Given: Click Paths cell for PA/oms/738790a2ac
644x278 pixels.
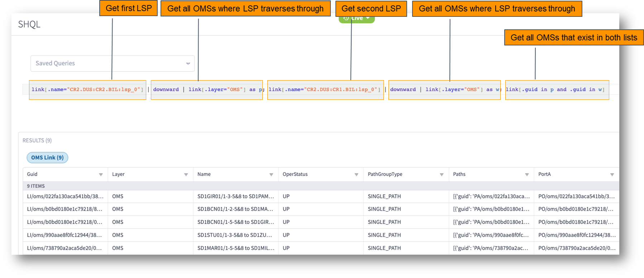Looking at the screenshot, I should [491, 248].
